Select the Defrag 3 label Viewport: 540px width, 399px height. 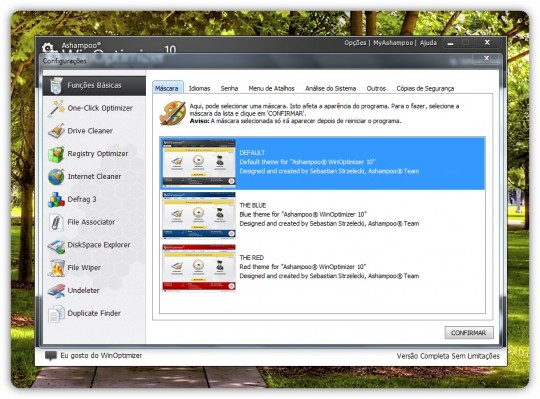click(x=82, y=199)
